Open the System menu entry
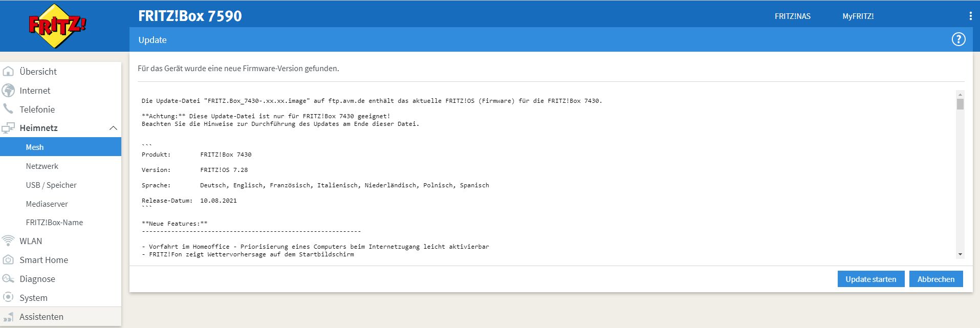 point(33,298)
